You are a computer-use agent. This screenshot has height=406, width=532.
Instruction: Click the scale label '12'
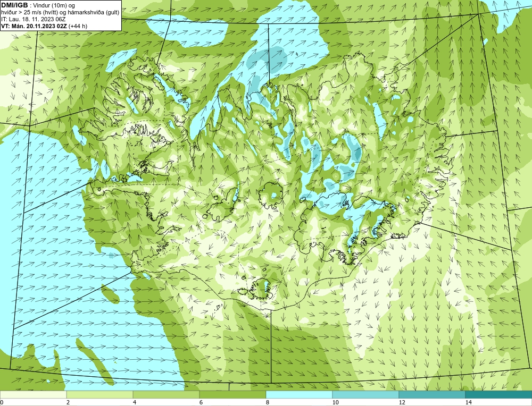(x=402, y=402)
